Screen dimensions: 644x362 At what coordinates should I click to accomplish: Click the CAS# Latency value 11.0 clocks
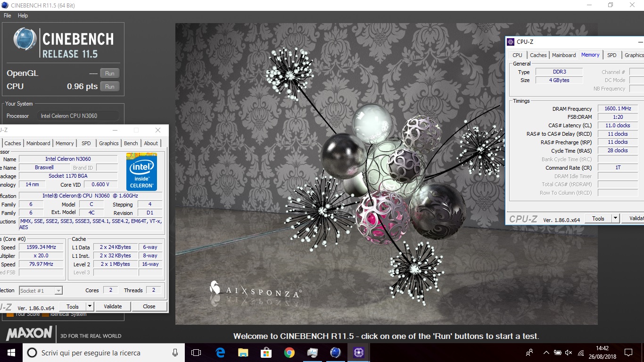[x=618, y=126]
